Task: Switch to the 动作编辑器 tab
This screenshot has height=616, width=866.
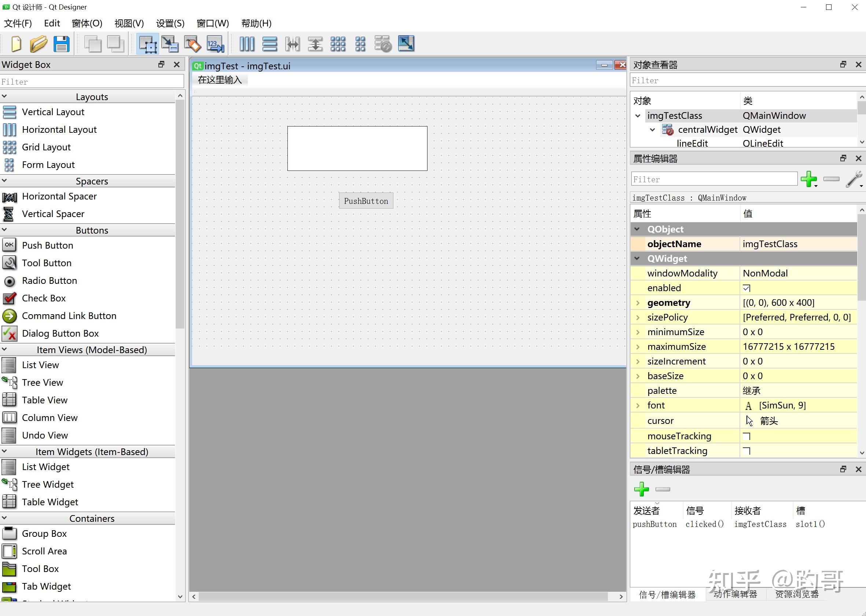Action: point(735,594)
